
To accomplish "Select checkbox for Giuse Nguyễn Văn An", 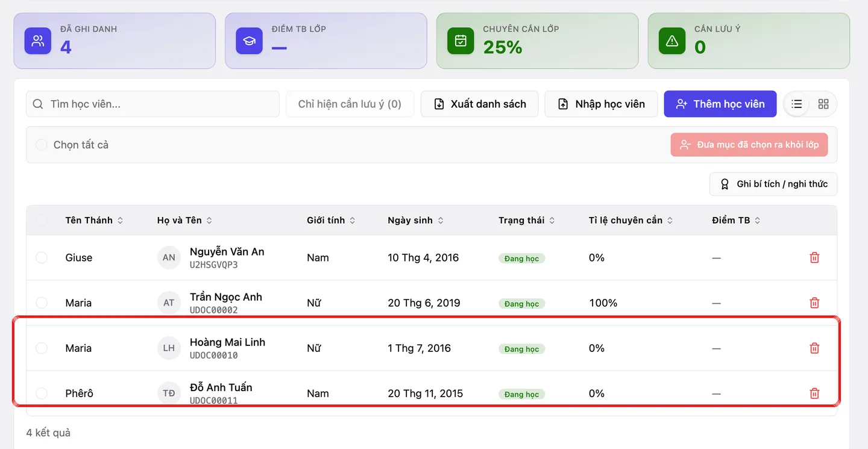I will click(42, 257).
